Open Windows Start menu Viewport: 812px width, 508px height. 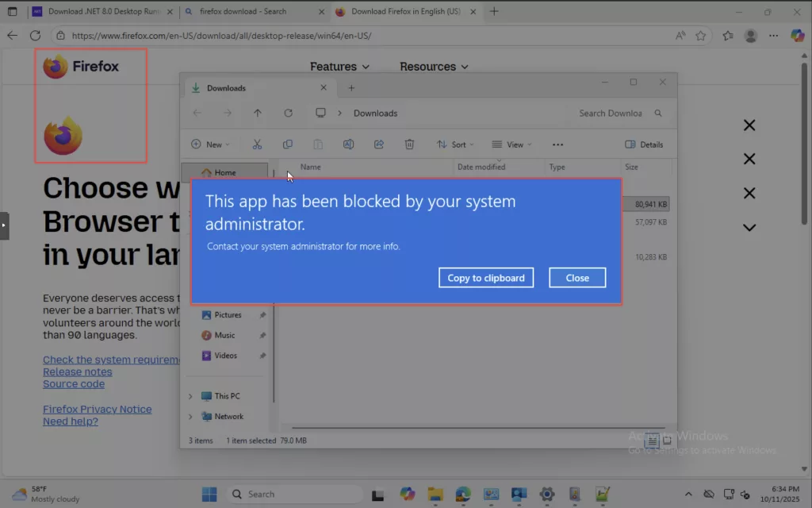[x=209, y=494]
